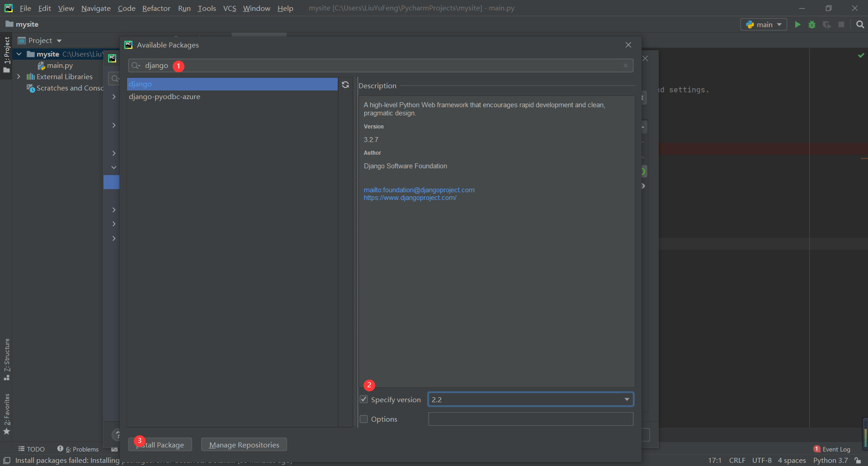This screenshot has width=868, height=466.
Task: Open the search history arrow next to the magnifier
Action: click(139, 66)
